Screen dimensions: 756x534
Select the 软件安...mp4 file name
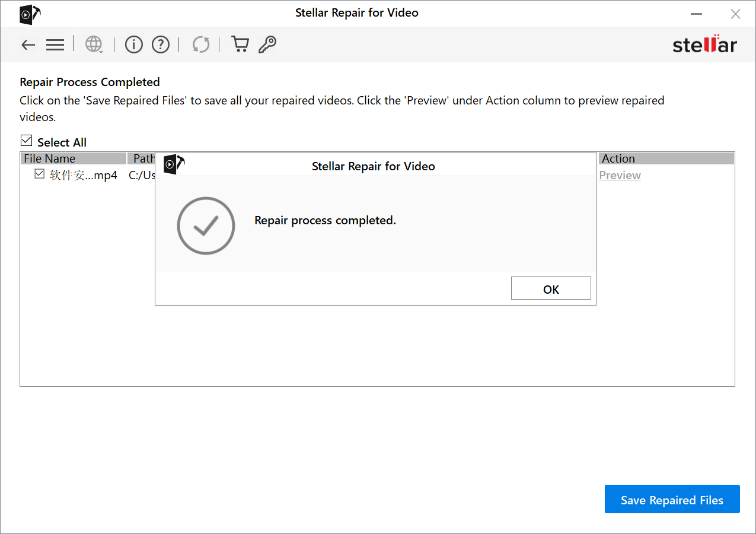pyautogui.click(x=83, y=175)
